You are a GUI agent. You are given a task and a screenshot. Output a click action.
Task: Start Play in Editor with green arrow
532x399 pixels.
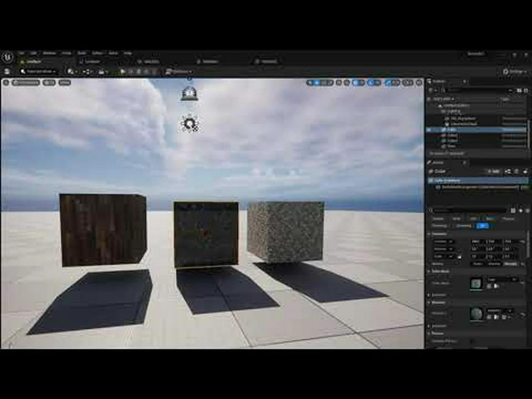click(x=123, y=72)
